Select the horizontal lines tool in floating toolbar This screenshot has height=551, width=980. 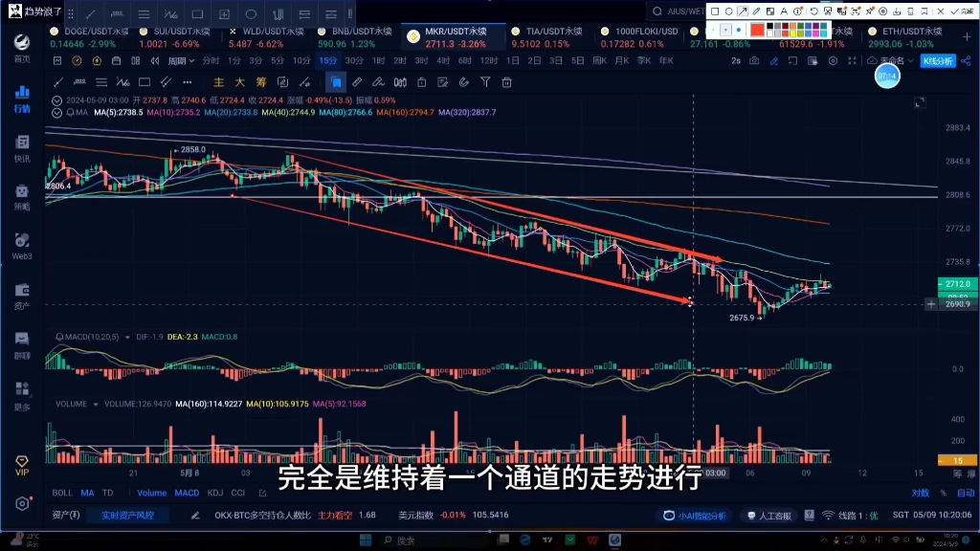tap(144, 13)
